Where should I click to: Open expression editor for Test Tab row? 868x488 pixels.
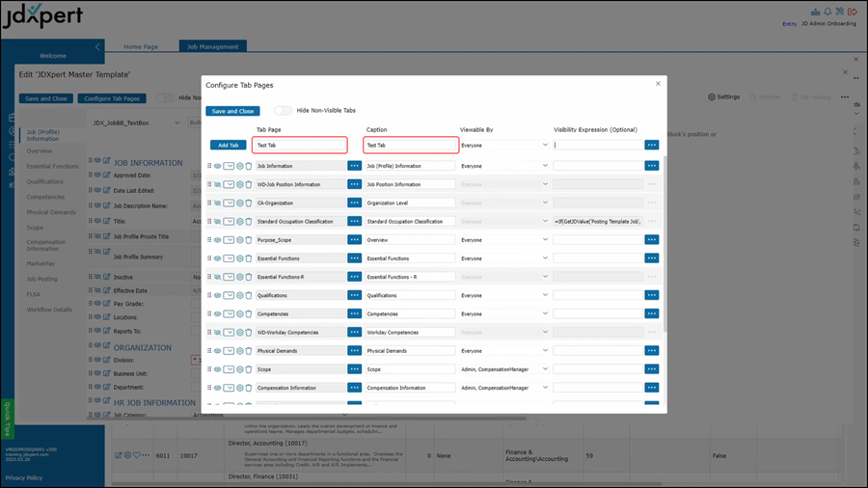(652, 146)
